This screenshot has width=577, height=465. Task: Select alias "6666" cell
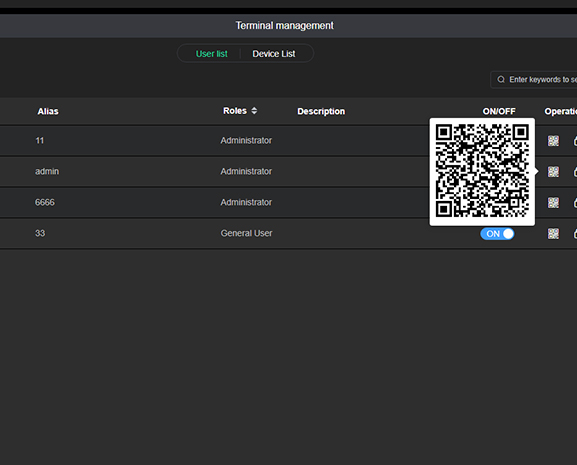click(x=45, y=202)
